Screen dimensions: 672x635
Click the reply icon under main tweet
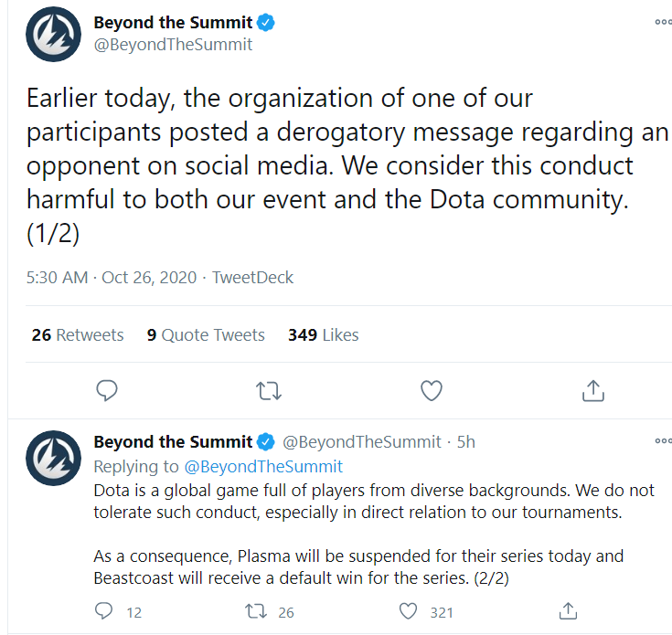(107, 391)
